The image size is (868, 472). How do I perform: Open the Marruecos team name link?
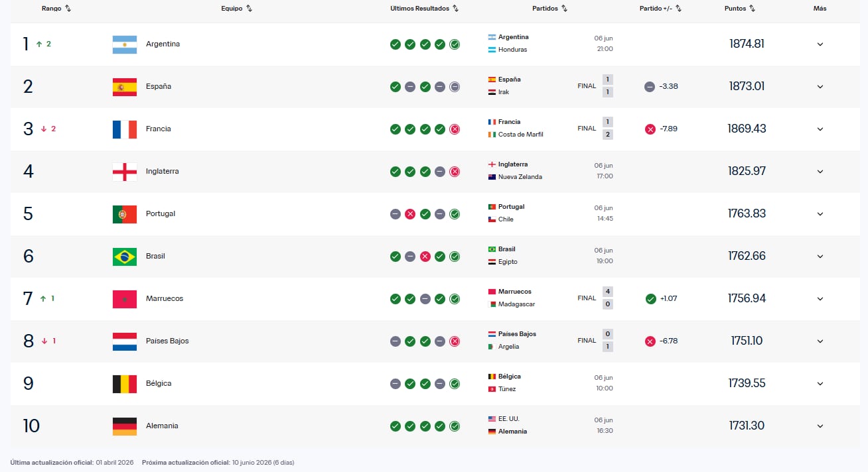165,298
